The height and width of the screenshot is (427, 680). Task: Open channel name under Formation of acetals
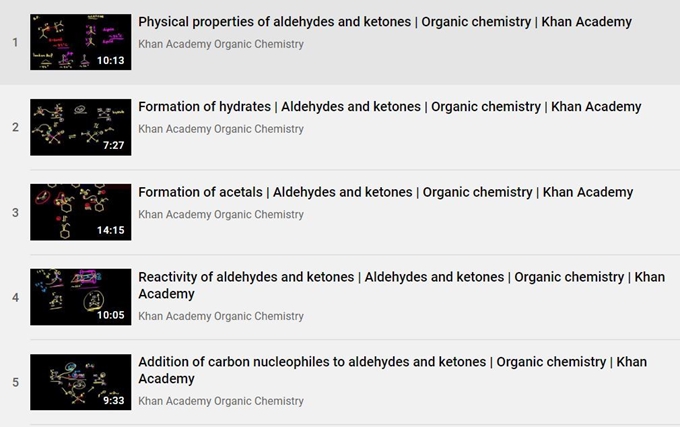coord(221,215)
